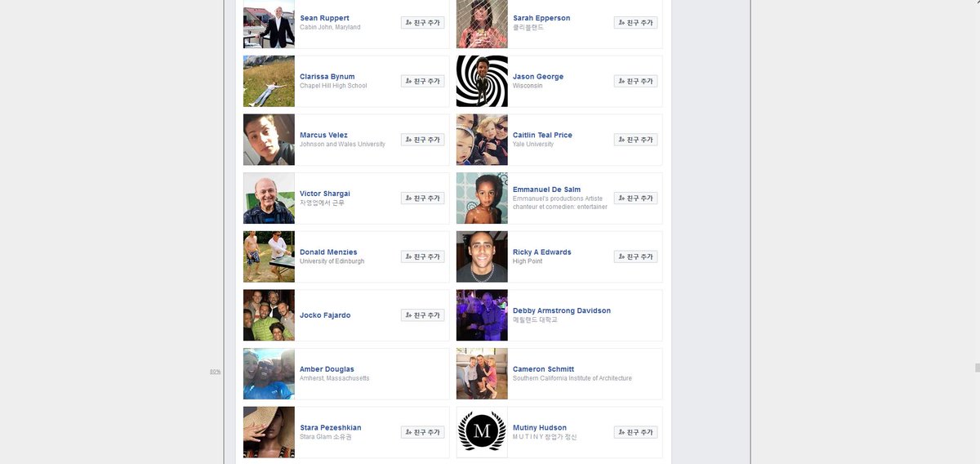Screen dimensions: 980x464
Task: Open Emmanuel De Salm's profile photo
Action: (x=482, y=199)
